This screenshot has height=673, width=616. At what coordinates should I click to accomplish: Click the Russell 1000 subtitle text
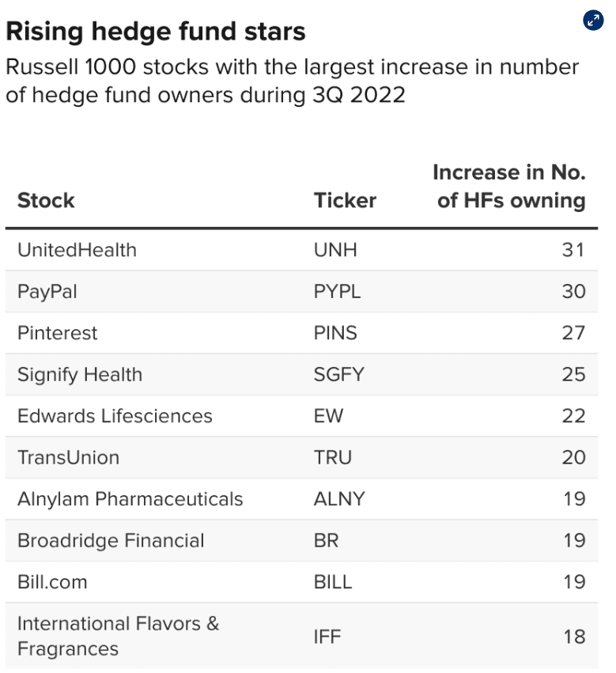[293, 81]
